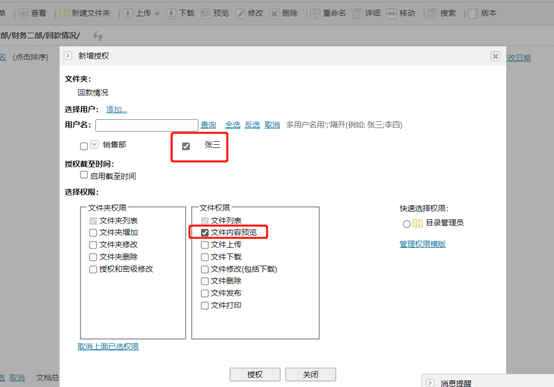The image size is (554, 387).
Task: Click the 详细 details icon
Action: [357, 14]
